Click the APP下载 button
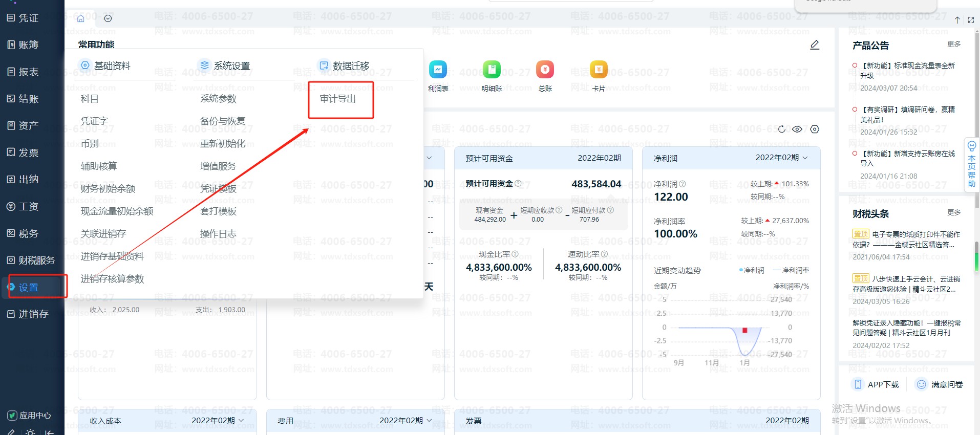980x435 pixels. pos(876,384)
